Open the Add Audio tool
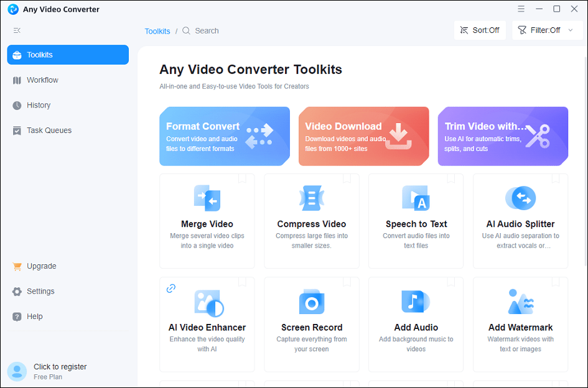 (x=416, y=323)
